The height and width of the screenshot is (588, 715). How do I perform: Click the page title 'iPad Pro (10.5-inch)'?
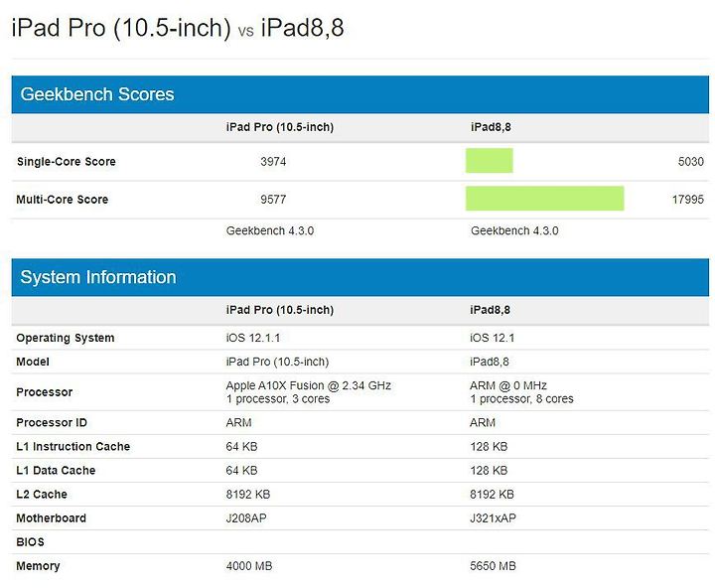pyautogui.click(x=121, y=28)
